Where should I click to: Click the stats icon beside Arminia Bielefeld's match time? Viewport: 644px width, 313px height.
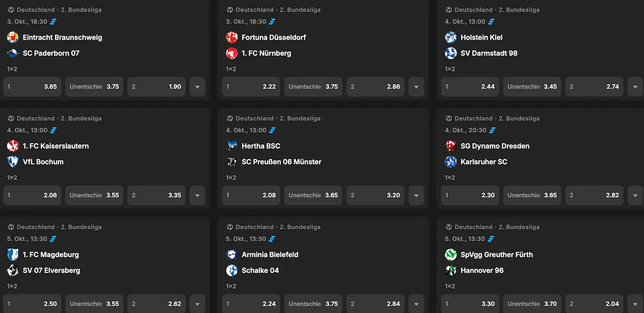[x=272, y=239]
